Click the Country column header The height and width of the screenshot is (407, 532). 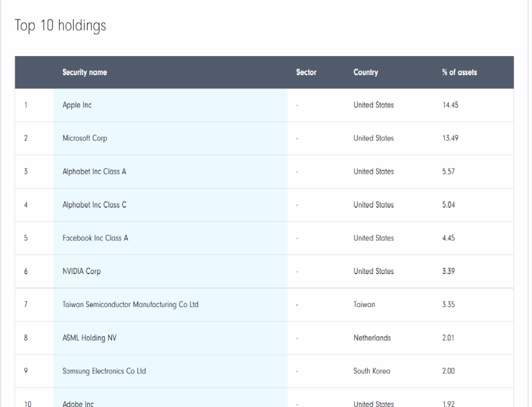click(x=366, y=72)
